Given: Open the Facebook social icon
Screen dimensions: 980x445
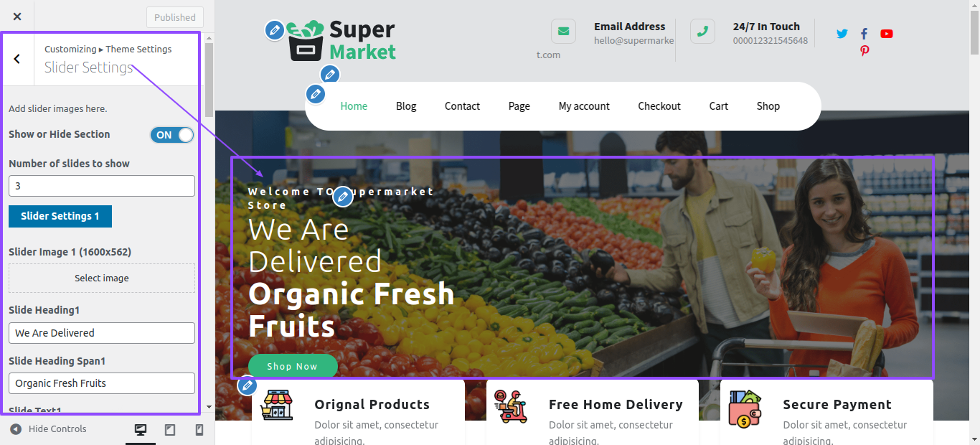Looking at the screenshot, I should pos(864,34).
